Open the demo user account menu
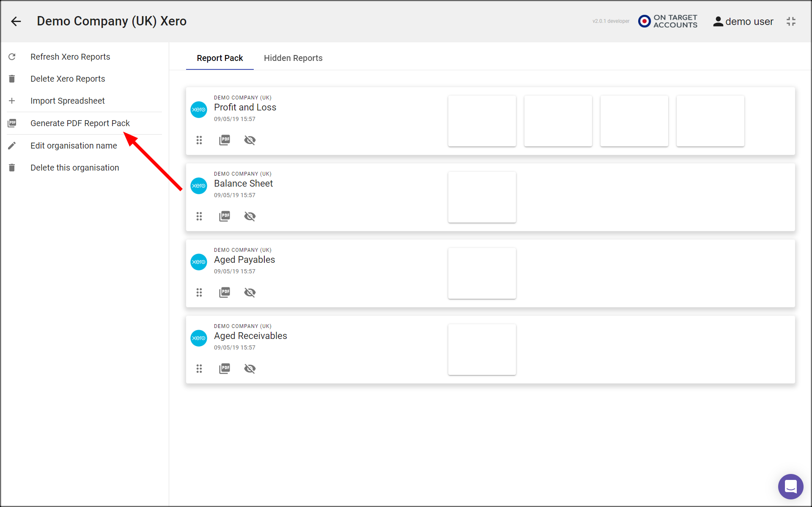812x507 pixels. (743, 22)
